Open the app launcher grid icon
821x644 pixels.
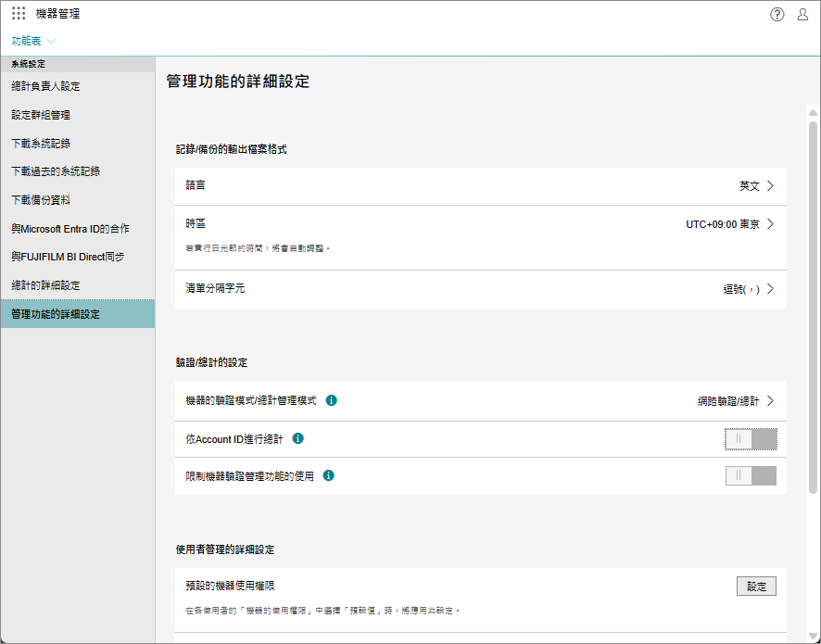pos(19,14)
